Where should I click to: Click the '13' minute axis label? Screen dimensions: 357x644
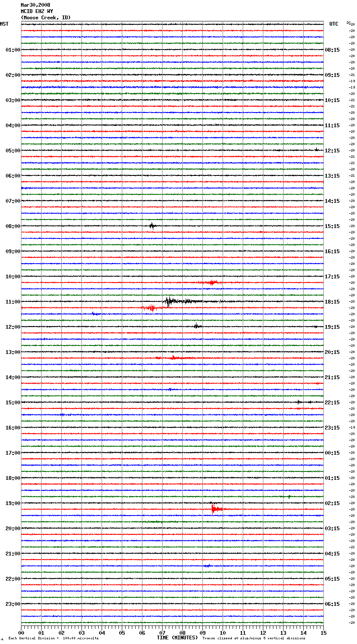tap(283, 633)
